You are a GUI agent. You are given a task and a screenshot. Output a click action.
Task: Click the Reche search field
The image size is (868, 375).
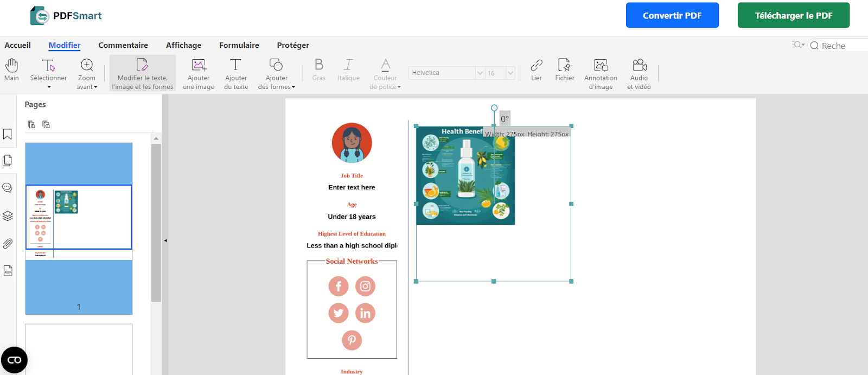click(x=839, y=46)
